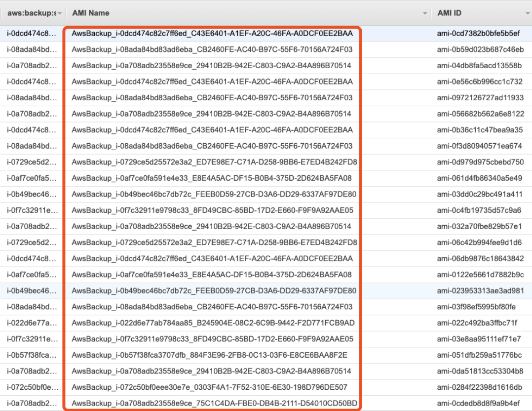This screenshot has width=532, height=411.
Task: Click AMI name AwsBackup_i-022d6e77ab784aa85_B245904E
Action: [x=213, y=323]
